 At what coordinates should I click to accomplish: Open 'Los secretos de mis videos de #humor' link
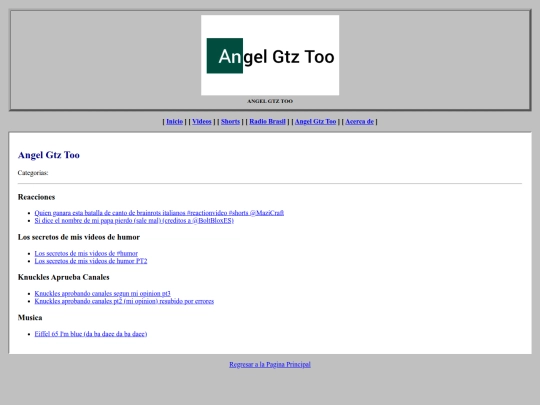point(86,253)
